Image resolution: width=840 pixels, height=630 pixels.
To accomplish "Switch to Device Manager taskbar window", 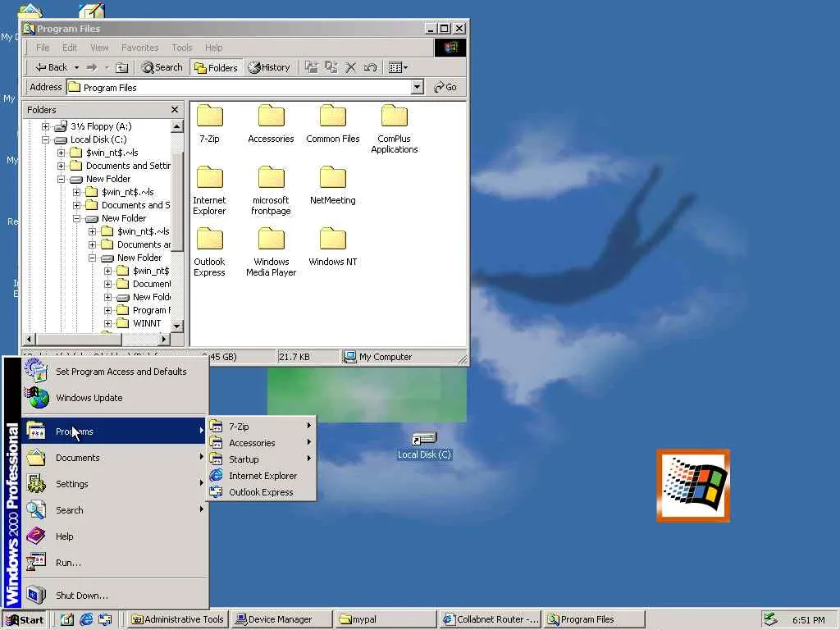I will point(281,619).
